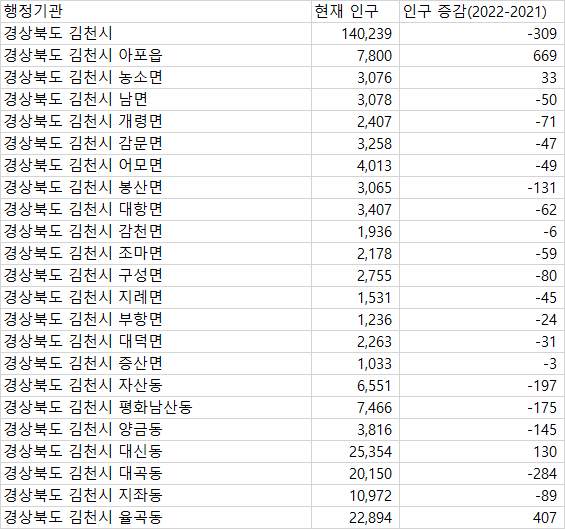This screenshot has width=565, height=529.
Task: Click the change value -197
Action: pyautogui.click(x=542, y=386)
